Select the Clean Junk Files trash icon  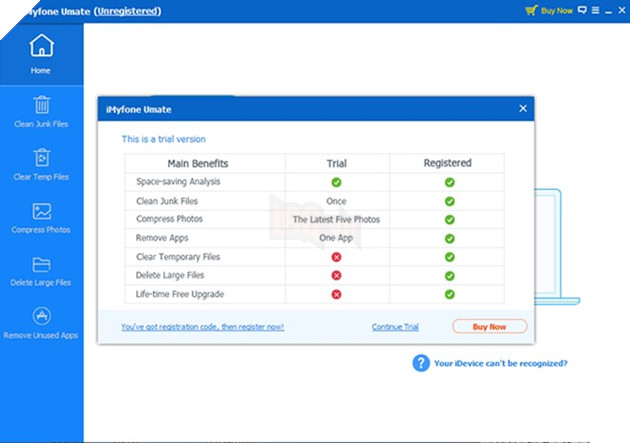(x=41, y=105)
